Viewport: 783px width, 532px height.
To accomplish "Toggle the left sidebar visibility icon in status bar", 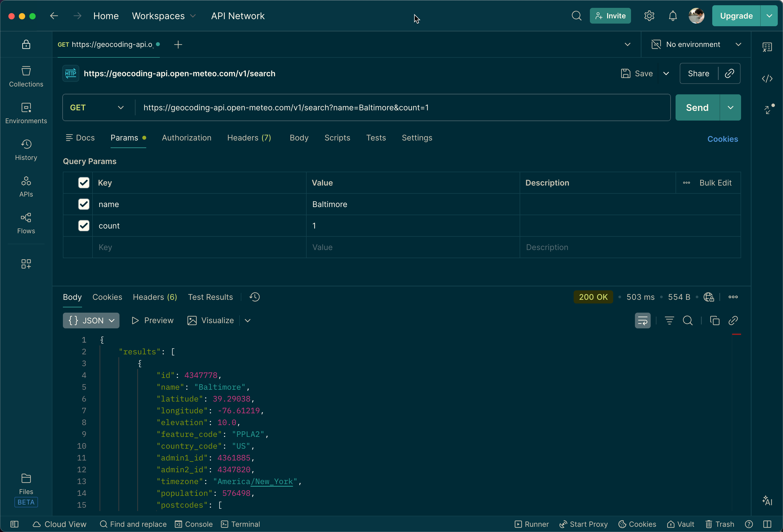I will [x=14, y=524].
